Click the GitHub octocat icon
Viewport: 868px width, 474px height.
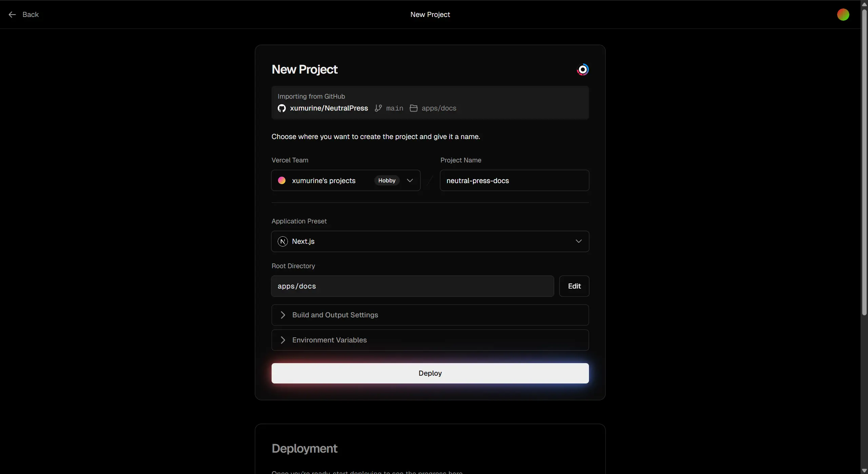tap(282, 108)
